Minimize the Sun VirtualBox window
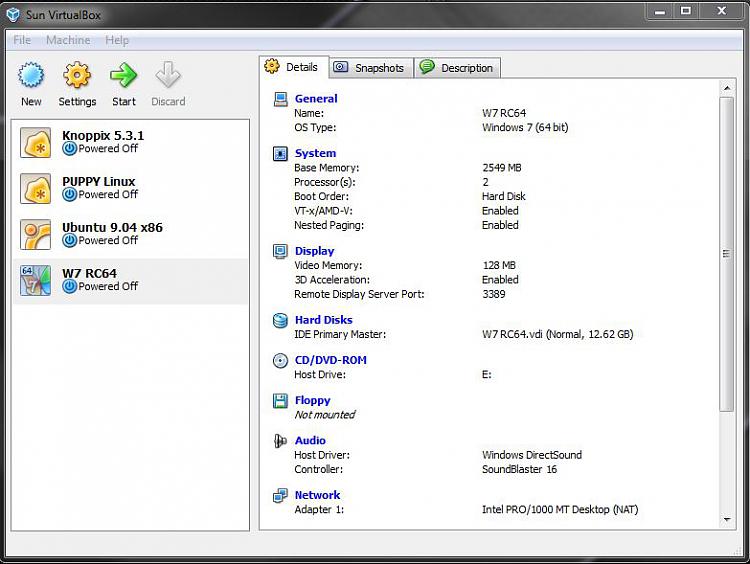The height and width of the screenshot is (564, 750). [660, 11]
